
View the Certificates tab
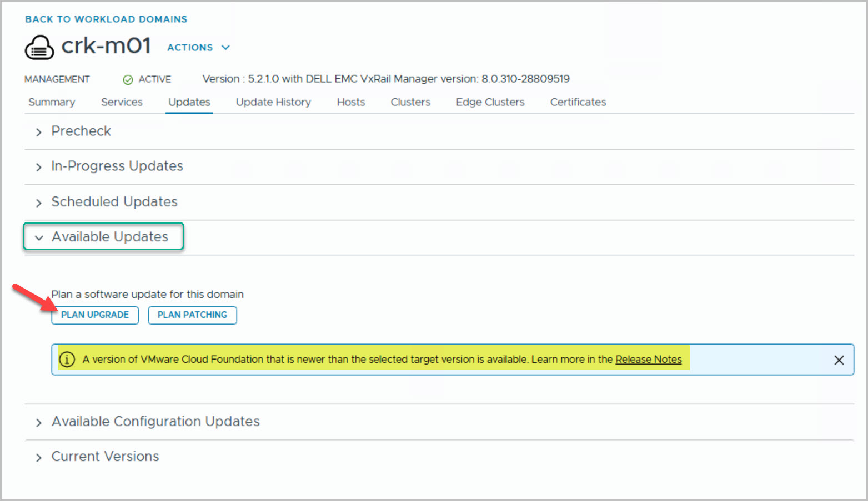pos(578,102)
